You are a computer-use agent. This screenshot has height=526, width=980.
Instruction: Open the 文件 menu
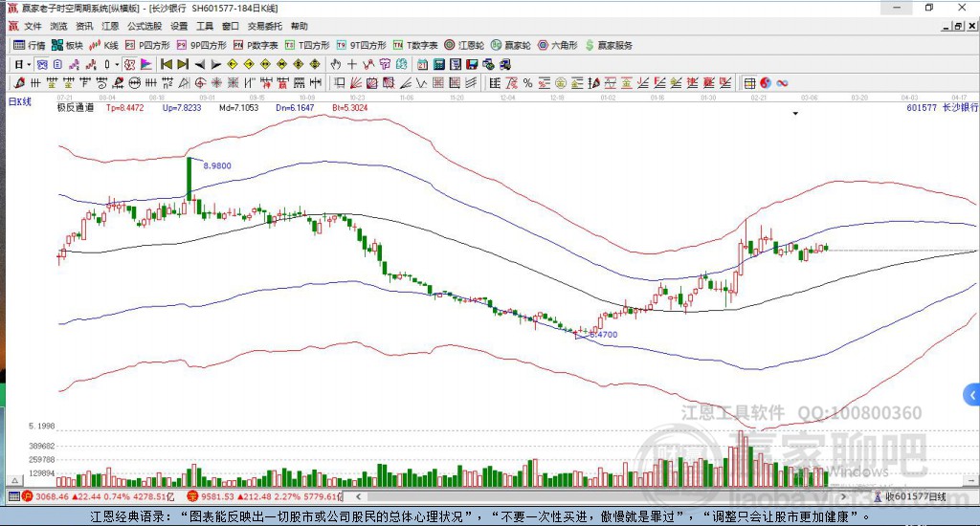[x=33, y=26]
